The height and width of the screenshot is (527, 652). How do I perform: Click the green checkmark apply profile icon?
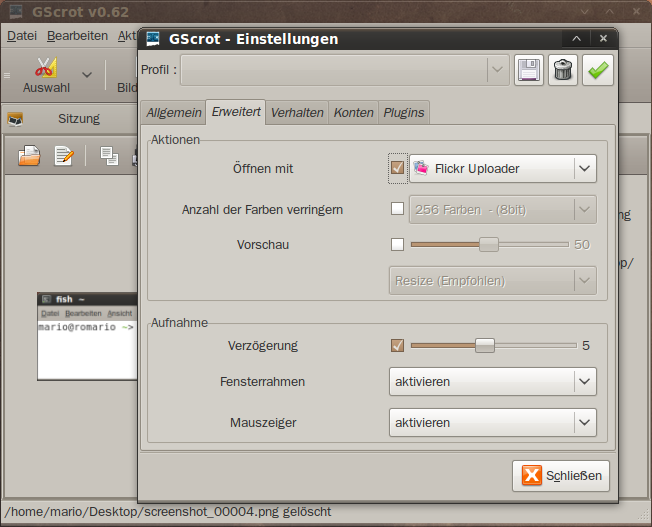pyautogui.click(x=598, y=70)
